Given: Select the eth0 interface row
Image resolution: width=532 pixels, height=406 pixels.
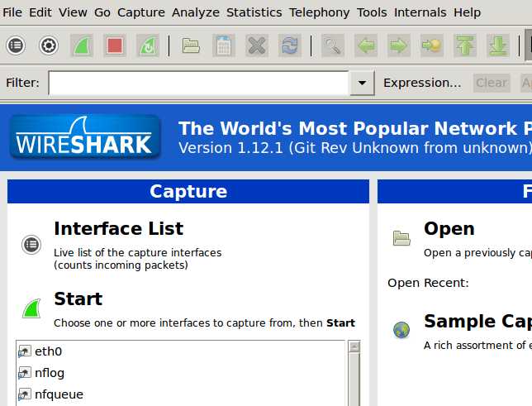Looking at the screenshot, I should coord(181,351).
